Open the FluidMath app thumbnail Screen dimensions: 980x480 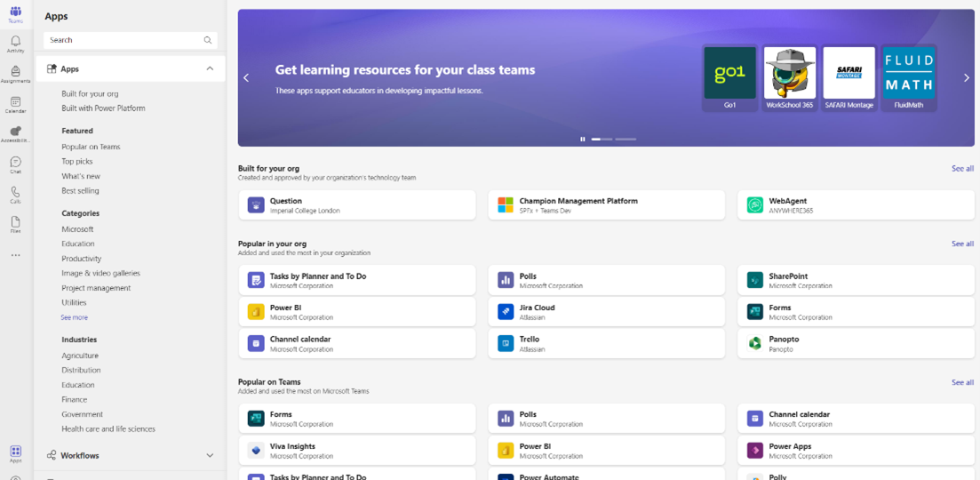click(x=909, y=78)
